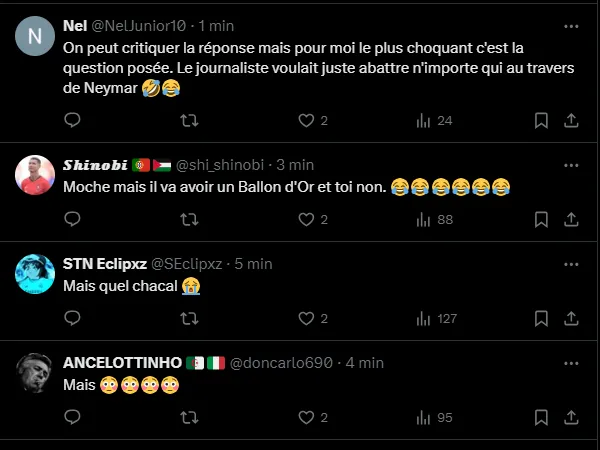Open @NelJunior10 profile handle

pyautogui.click(x=140, y=26)
